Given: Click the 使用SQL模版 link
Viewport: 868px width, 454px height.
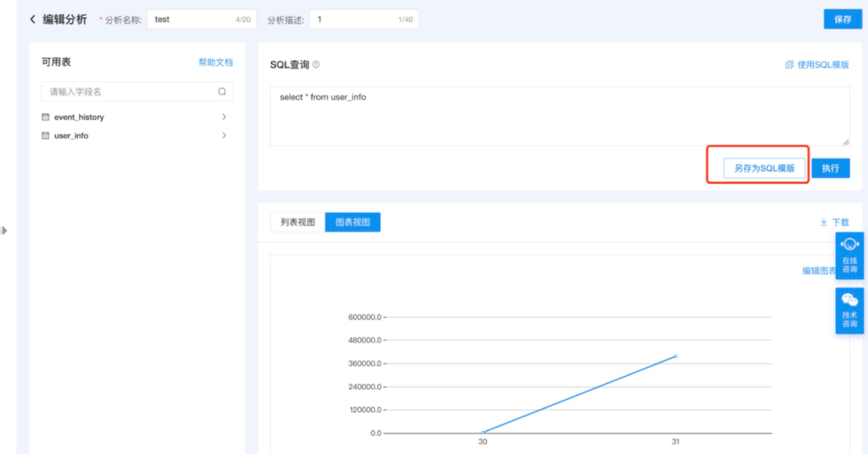Looking at the screenshot, I should click(823, 65).
